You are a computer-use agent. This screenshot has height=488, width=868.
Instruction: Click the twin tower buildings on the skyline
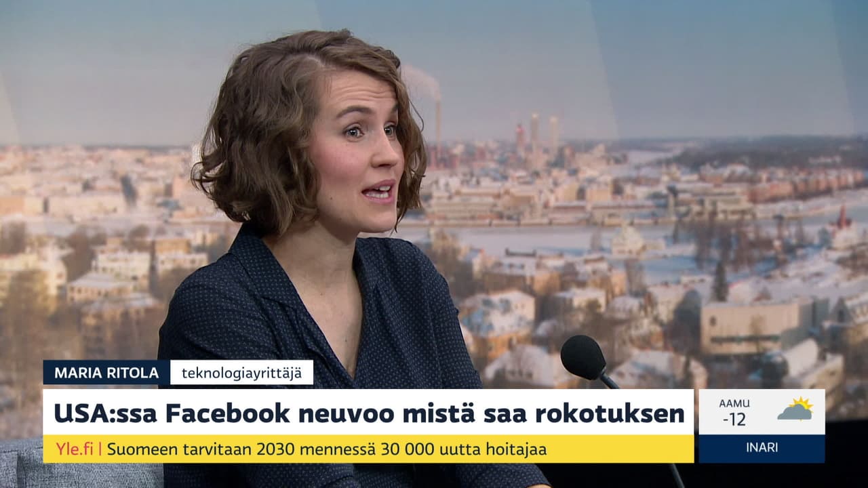543,135
